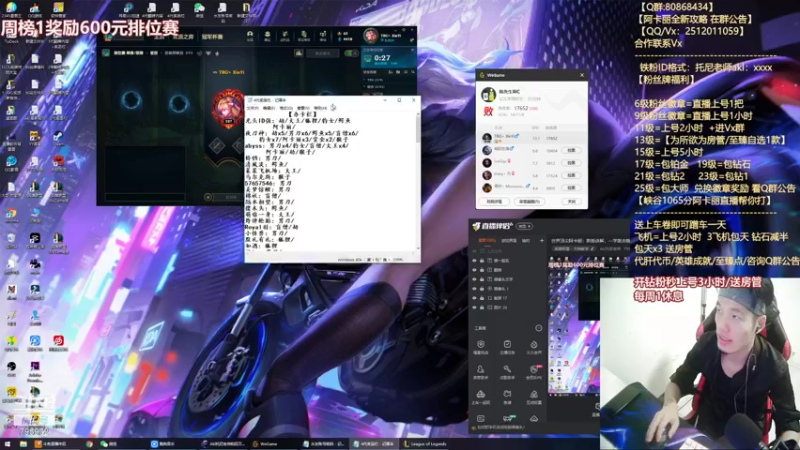Select the shield tool in the broadcaster toolbox
The image size is (800, 450).
point(481,344)
